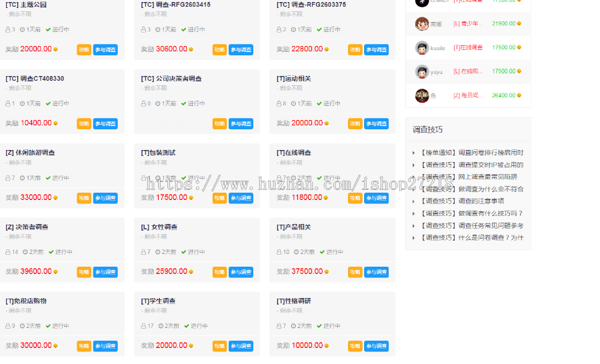600x364 pixels.
Task: Open 攻略 for 免税店购物
Action: tap(84, 346)
